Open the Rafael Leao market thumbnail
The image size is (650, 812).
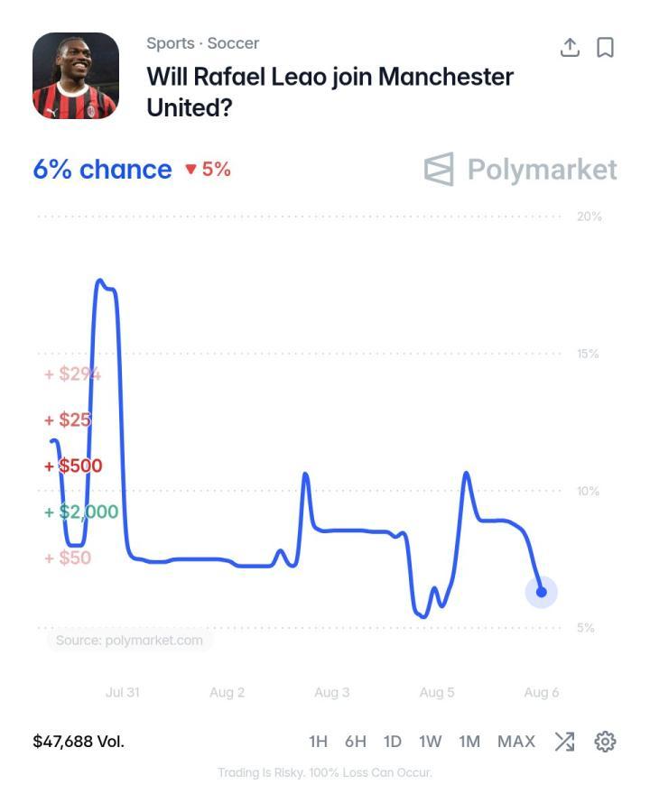76,76
